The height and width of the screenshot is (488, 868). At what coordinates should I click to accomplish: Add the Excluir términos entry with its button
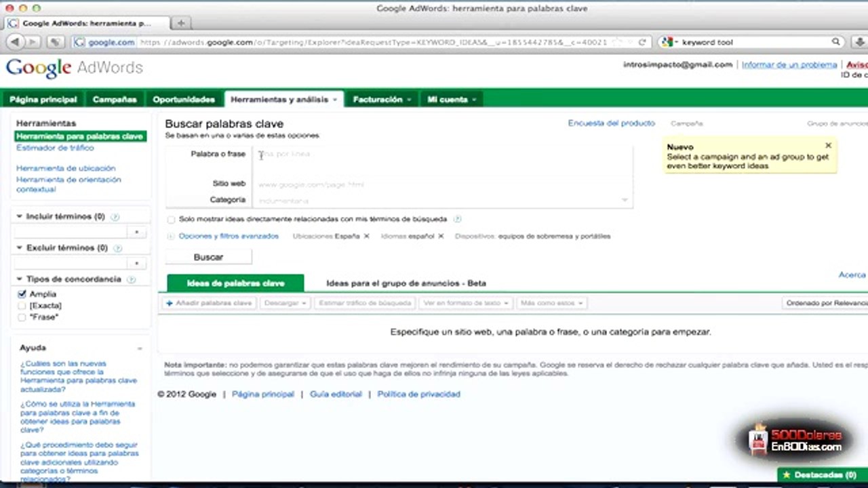(136, 263)
